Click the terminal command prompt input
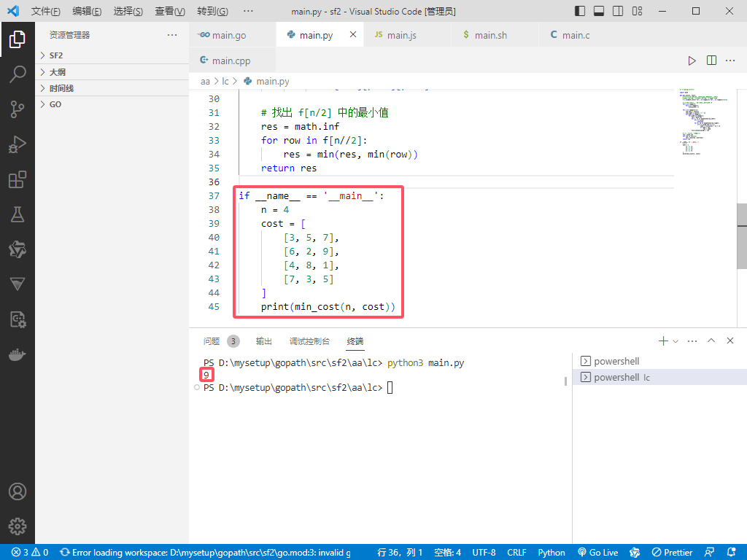 (x=390, y=388)
